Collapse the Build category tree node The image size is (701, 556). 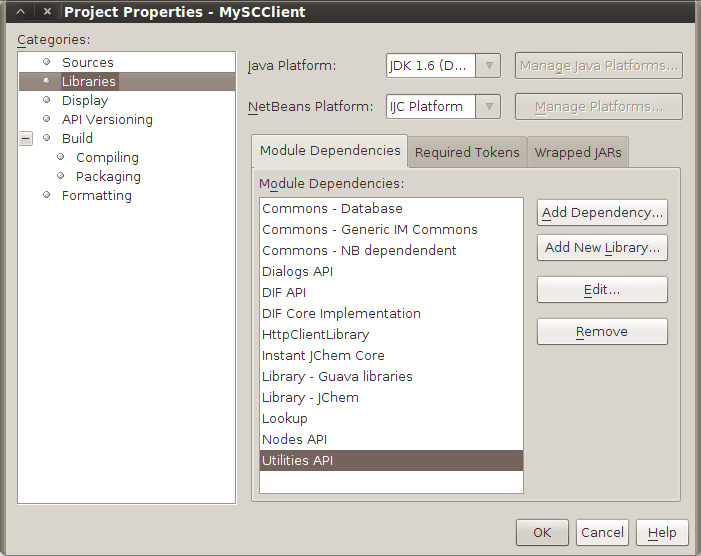(x=26, y=139)
